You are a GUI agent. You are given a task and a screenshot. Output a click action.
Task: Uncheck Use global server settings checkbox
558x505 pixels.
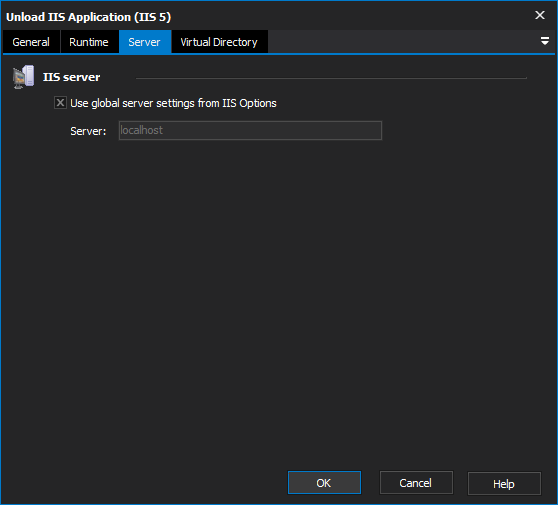point(60,103)
